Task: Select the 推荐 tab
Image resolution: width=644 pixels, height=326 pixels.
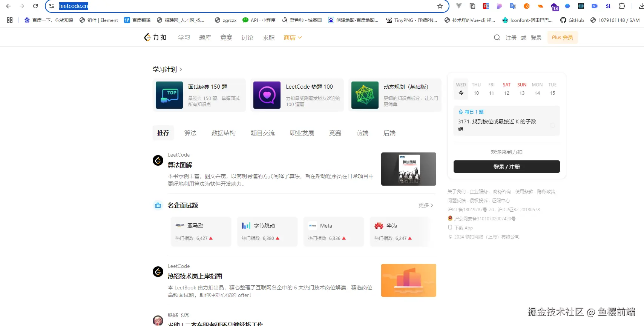Action: 163,133
